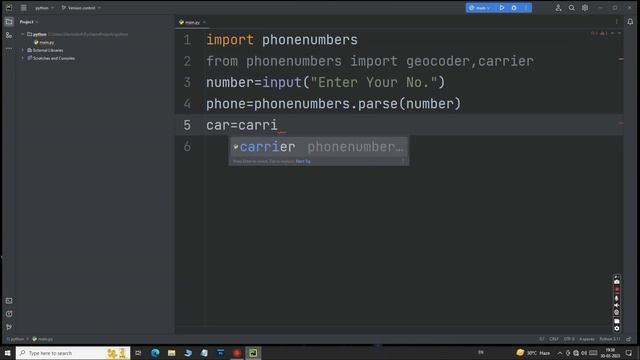Open File Explorer from taskbar

click(x=171, y=353)
